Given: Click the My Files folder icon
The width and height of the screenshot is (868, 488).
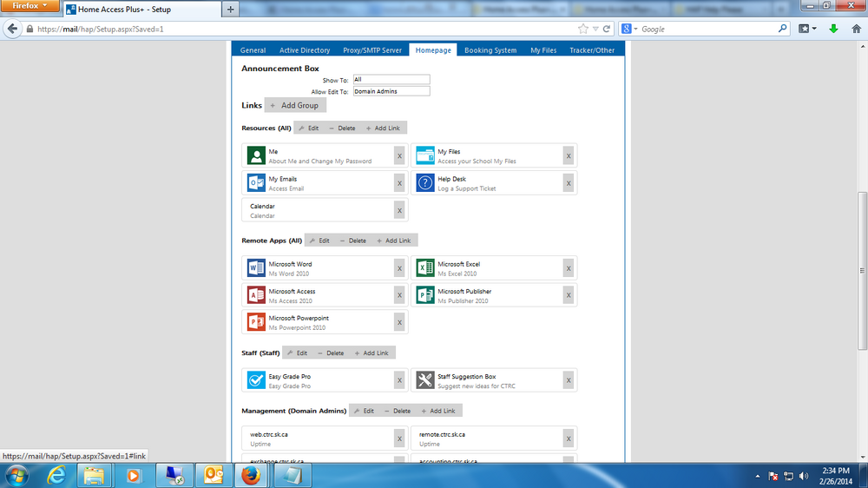Looking at the screenshot, I should point(425,155).
